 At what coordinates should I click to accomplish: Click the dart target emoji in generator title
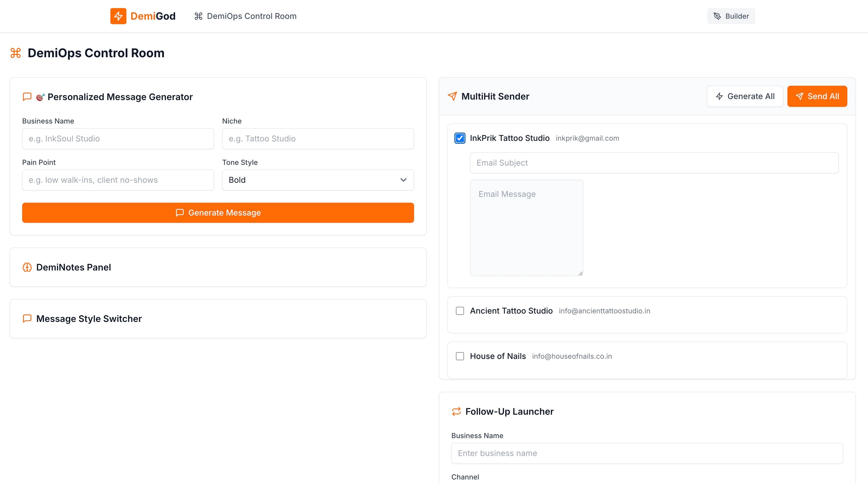tap(41, 97)
